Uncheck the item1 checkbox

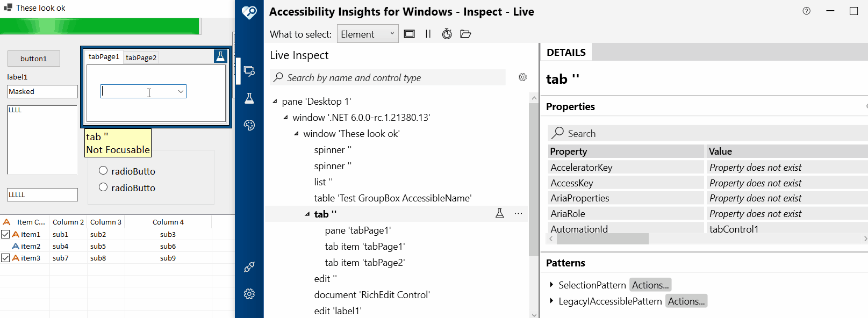click(5, 234)
